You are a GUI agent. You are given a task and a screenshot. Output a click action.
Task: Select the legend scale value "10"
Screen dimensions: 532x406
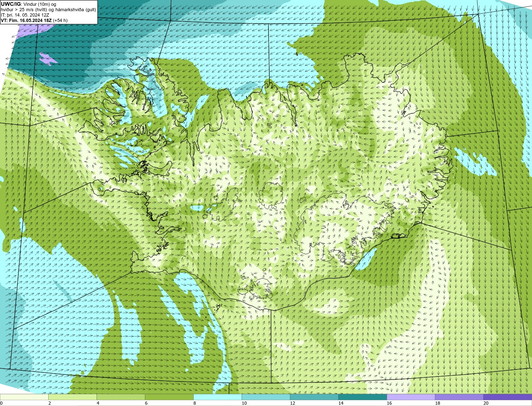[x=244, y=403]
